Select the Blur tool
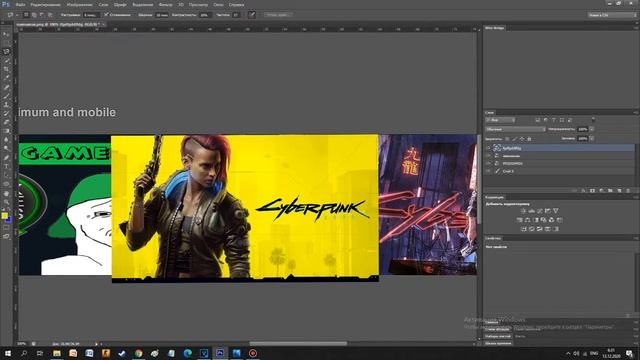This screenshot has height=360, width=640. click(6, 140)
